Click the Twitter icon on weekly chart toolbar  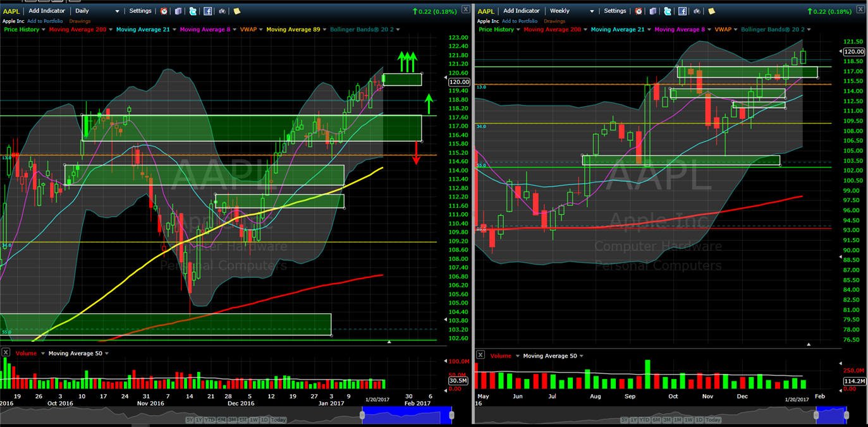(668, 11)
